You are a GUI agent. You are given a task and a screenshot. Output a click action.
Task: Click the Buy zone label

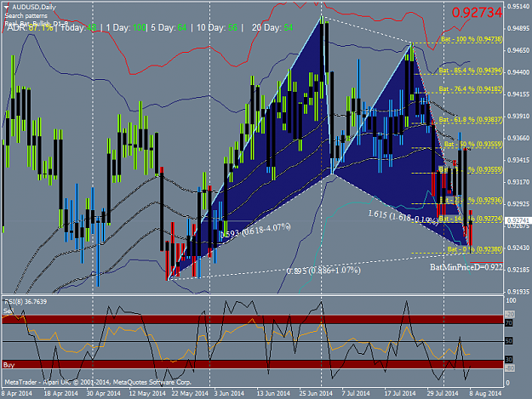(9, 365)
